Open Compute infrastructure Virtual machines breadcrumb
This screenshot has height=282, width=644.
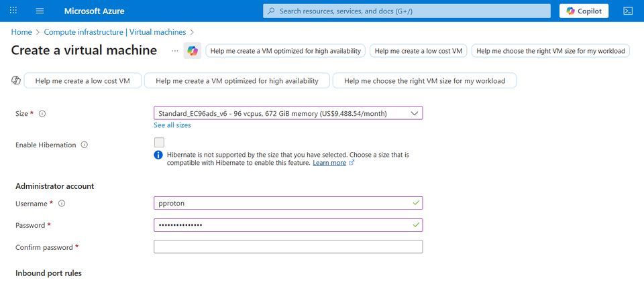[115, 31]
